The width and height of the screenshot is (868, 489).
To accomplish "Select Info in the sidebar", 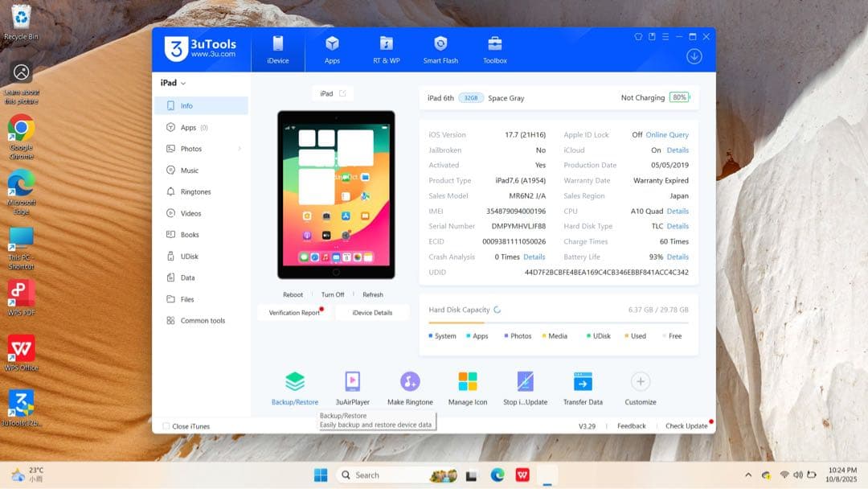I will [186, 105].
